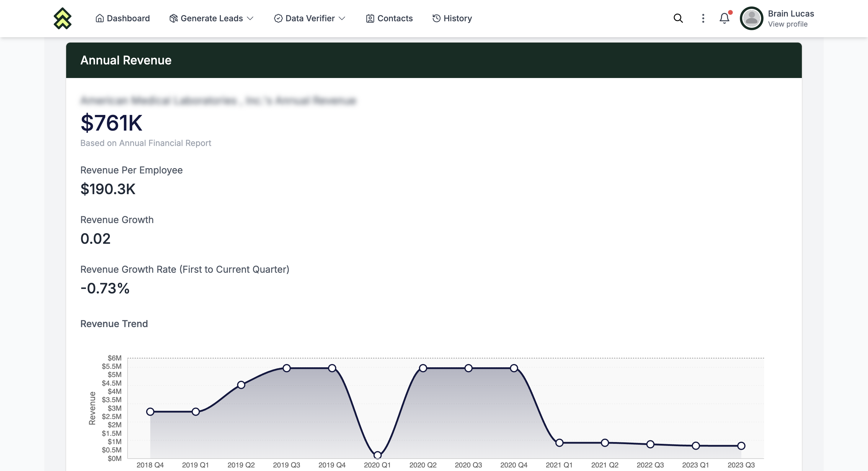Click the Contacts badge icon

(370, 18)
